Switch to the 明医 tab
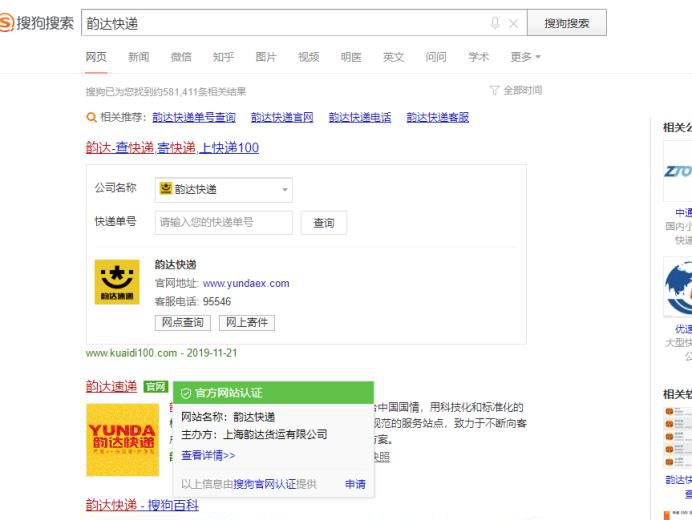Screen dimensions: 692x520 [x=351, y=57]
